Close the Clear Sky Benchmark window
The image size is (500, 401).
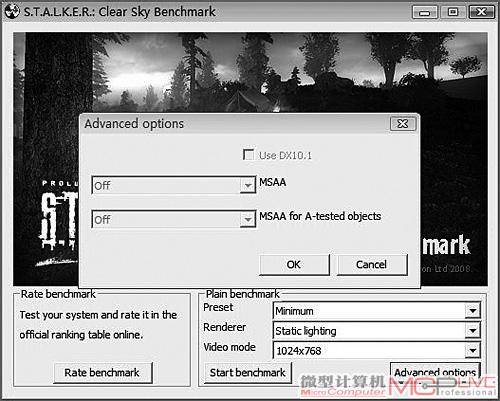pos(482,12)
